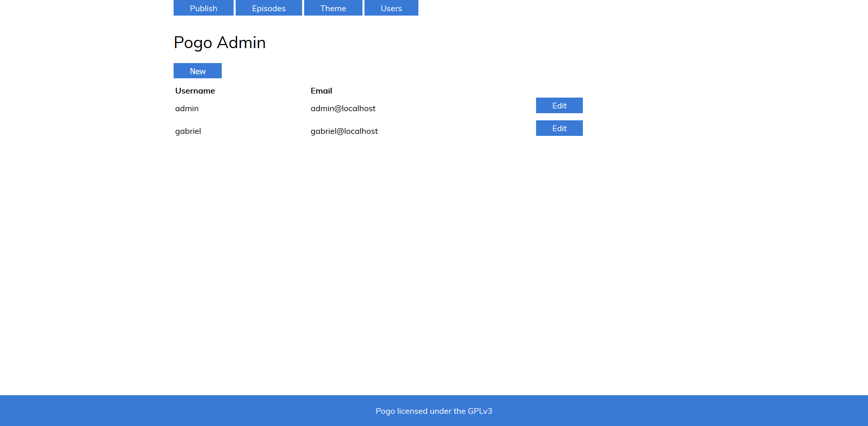Edit the gabriel user
Viewport: 868px width, 426px height.
coord(559,128)
